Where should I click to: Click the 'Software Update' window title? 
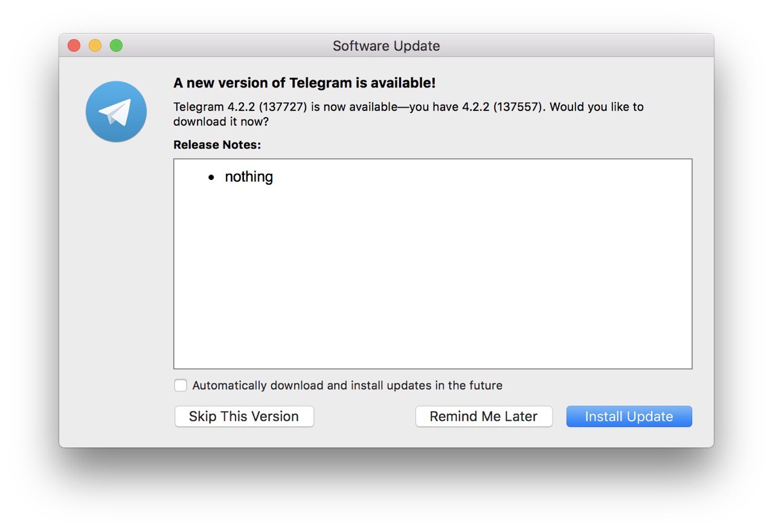coord(386,46)
